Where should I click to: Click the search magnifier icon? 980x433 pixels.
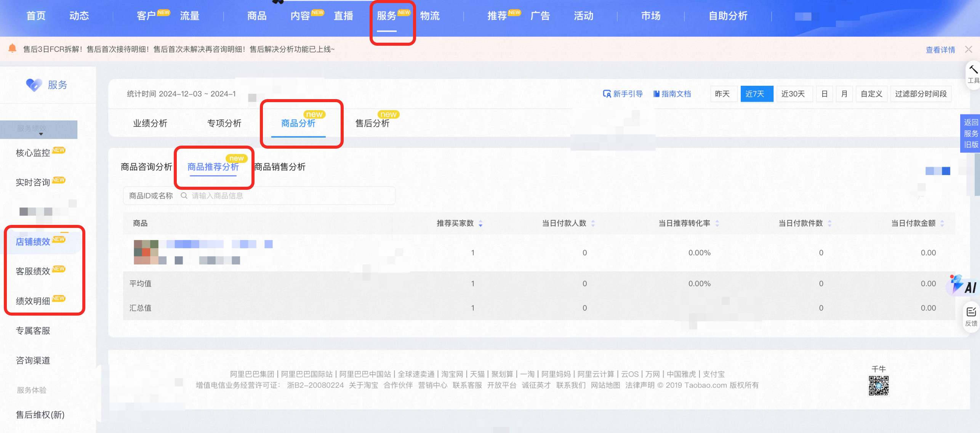[184, 196]
